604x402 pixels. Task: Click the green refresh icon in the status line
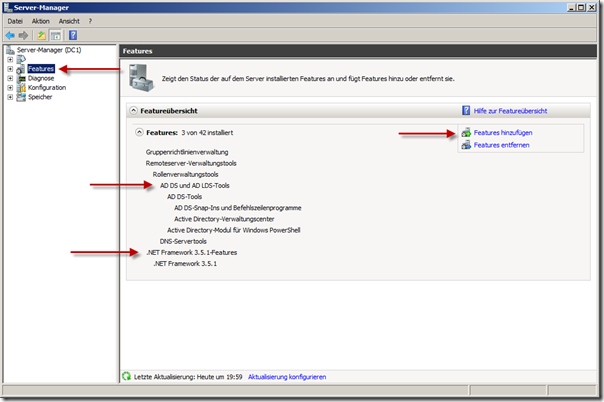127,377
